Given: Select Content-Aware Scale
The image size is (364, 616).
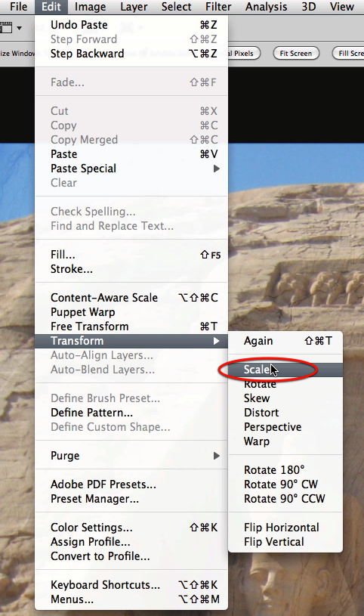Looking at the screenshot, I should click(x=131, y=298).
